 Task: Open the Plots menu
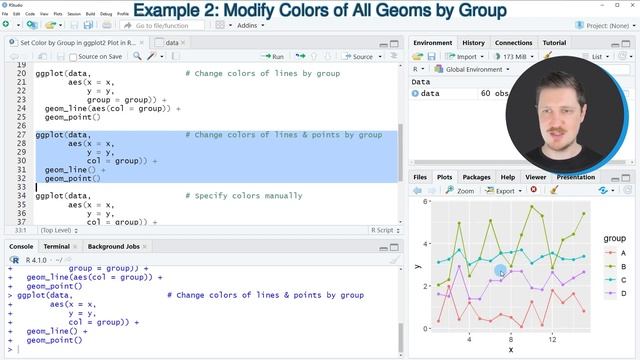point(58,14)
